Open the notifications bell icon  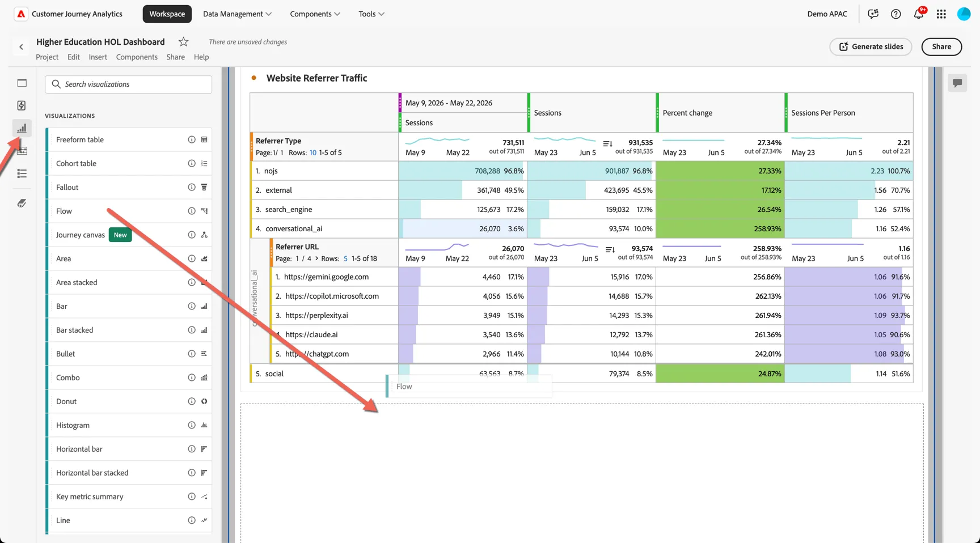pyautogui.click(x=919, y=14)
